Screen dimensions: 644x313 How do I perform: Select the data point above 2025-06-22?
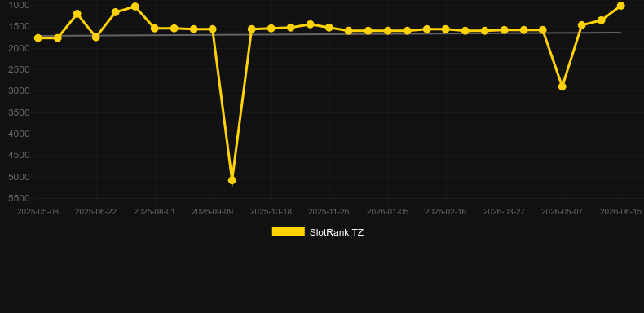[x=96, y=37]
